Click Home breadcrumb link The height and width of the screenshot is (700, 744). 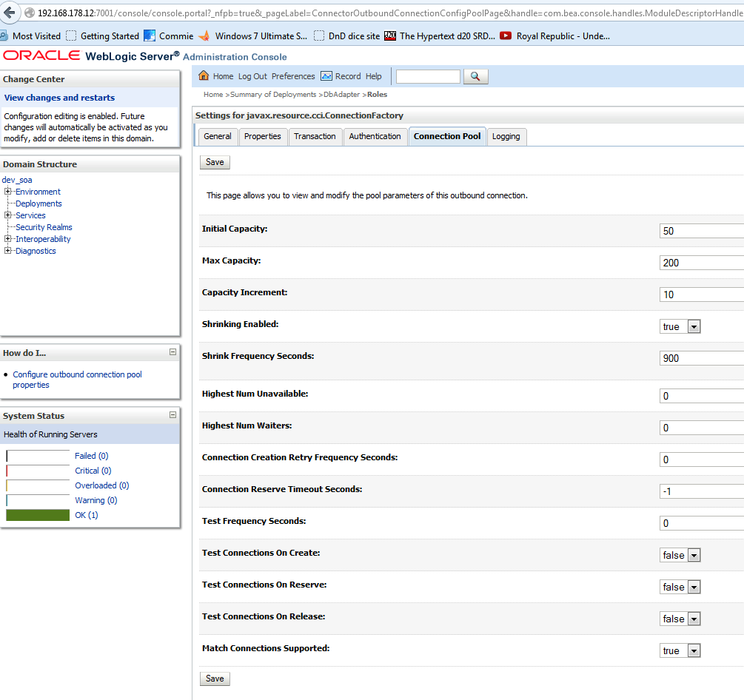(213, 95)
